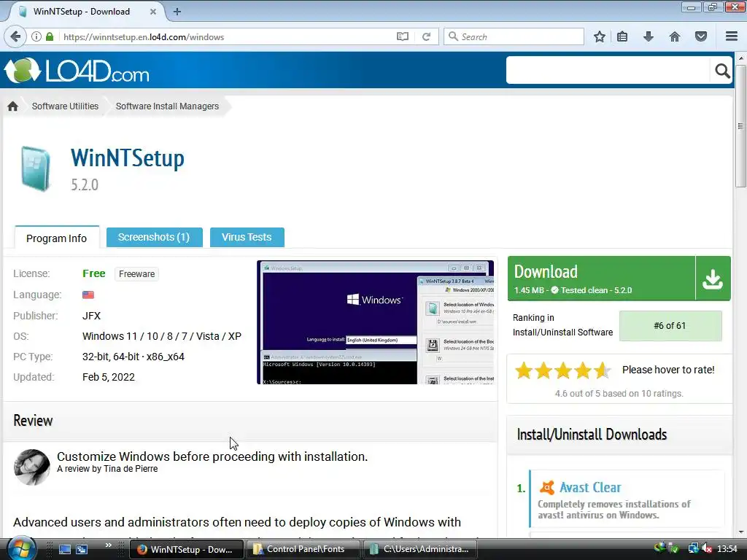Click the volume muted tray icon
Screen dimensions: 747x560
coord(707,549)
